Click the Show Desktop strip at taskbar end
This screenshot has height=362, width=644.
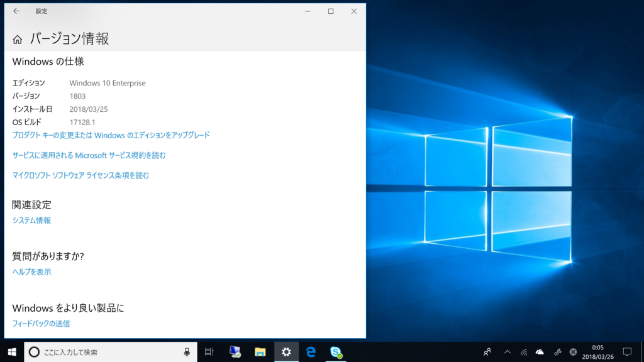click(x=642, y=352)
